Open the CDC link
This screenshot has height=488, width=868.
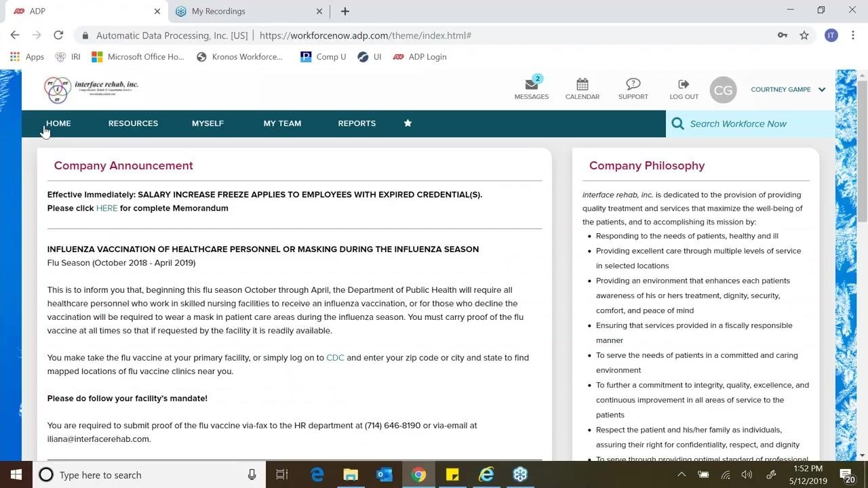[x=335, y=357]
